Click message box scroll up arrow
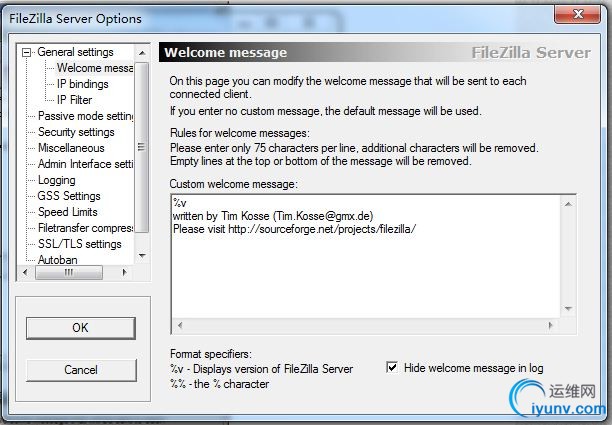 coord(568,204)
